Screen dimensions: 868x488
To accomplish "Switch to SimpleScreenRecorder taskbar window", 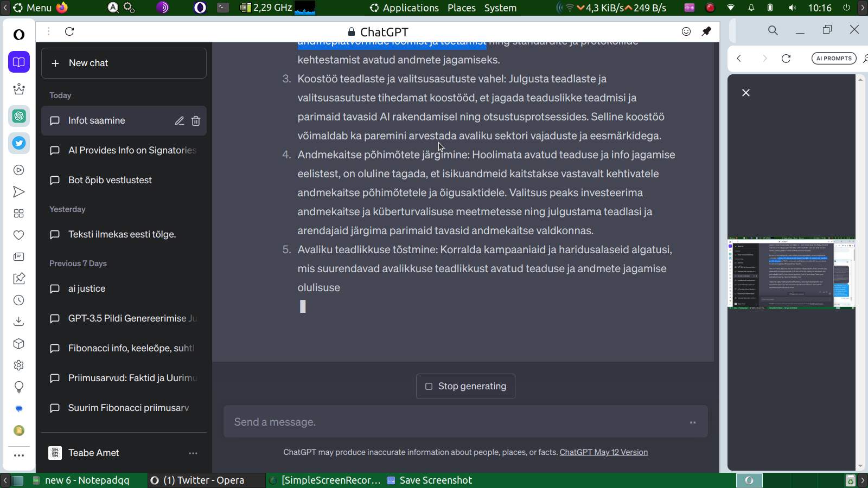I will (325, 480).
